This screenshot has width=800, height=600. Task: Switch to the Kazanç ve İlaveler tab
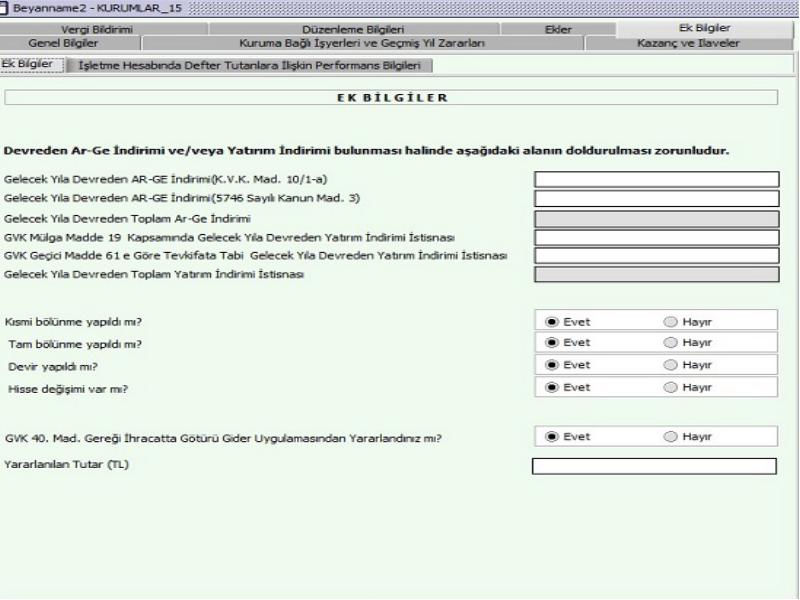(688, 43)
